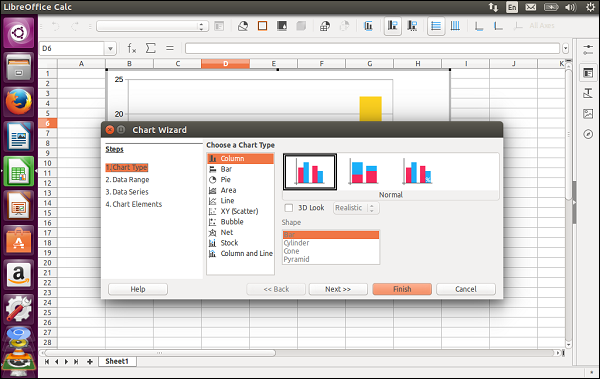Select Stock chart type in list
Screen dimensions: 600x379
click(x=240, y=243)
